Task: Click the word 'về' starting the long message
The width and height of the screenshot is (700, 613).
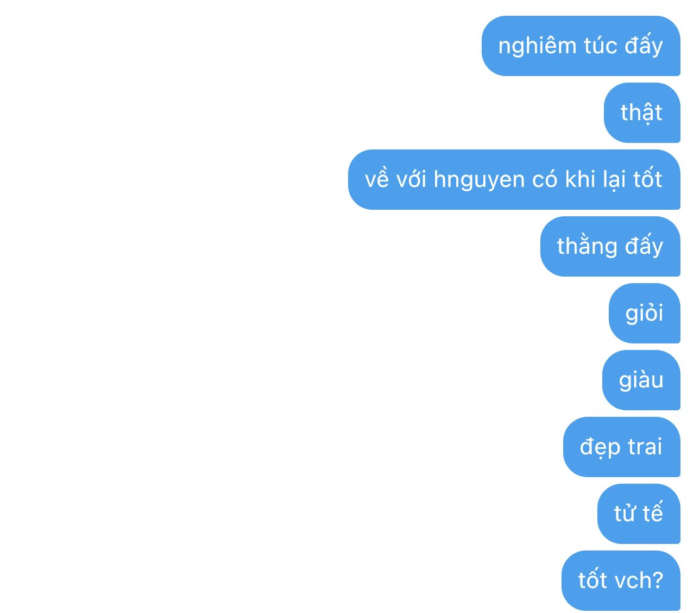Action: [377, 178]
